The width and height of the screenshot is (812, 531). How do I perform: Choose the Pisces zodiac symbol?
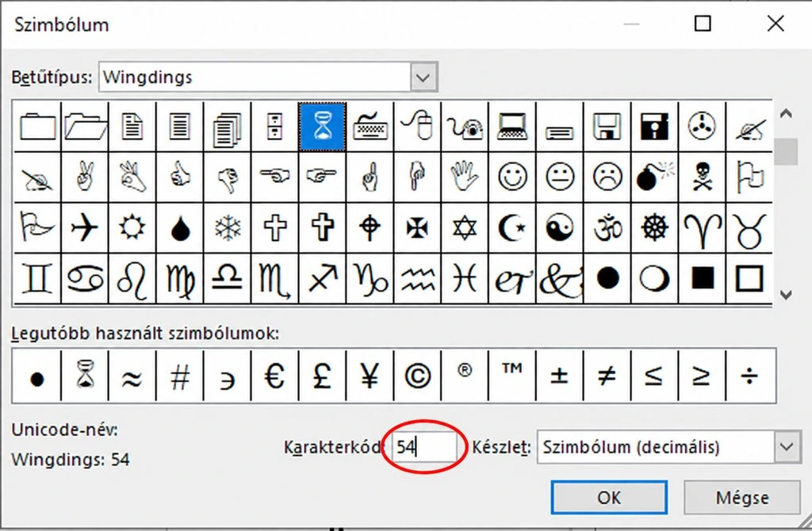coord(465,278)
